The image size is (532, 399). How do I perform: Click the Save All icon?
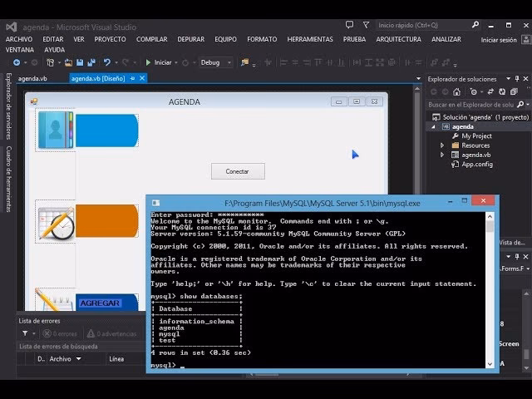click(x=91, y=63)
